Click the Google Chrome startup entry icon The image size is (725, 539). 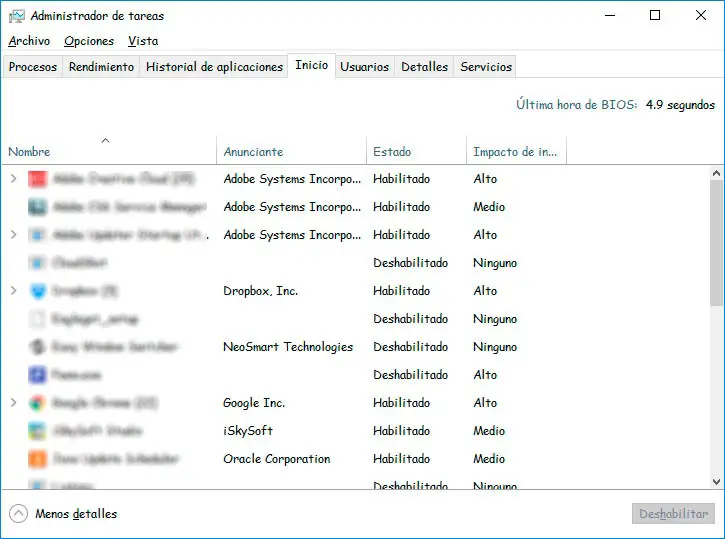coord(38,403)
